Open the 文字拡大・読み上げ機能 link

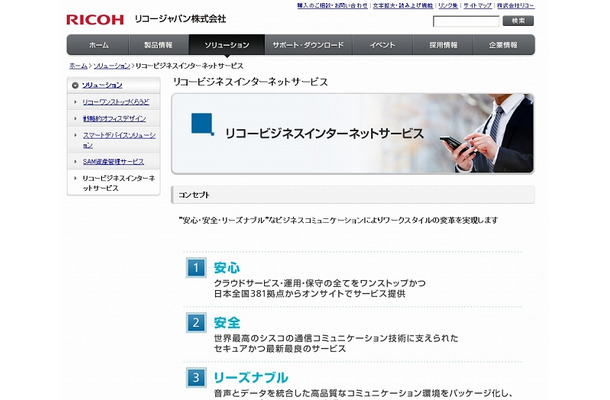click(x=403, y=5)
